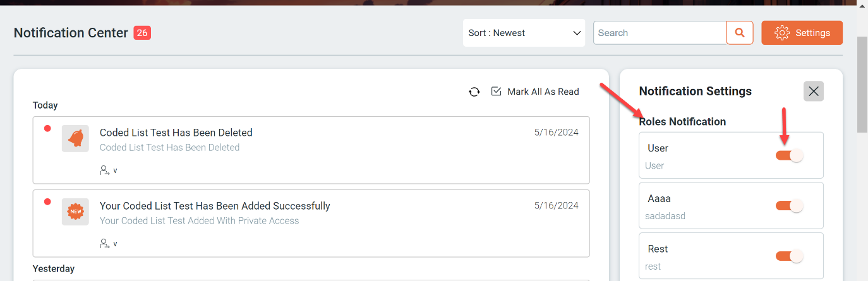Click the NEW badge notification icon
868x281 pixels.
tap(75, 212)
